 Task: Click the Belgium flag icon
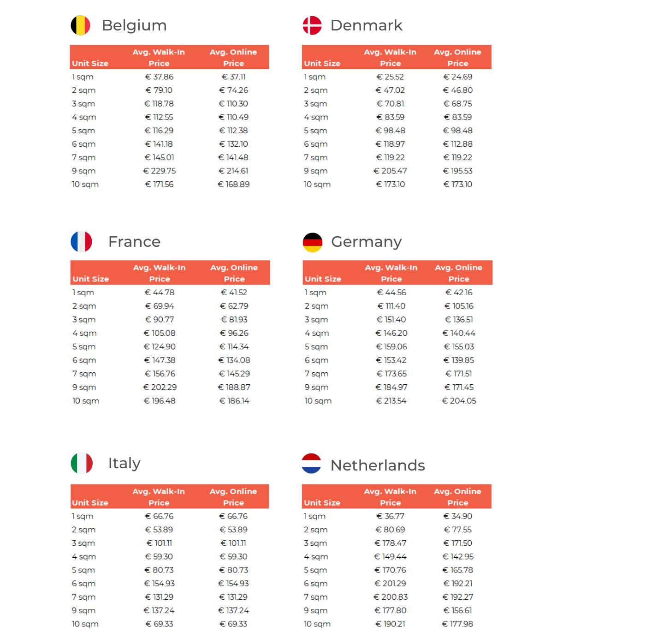tap(80, 25)
